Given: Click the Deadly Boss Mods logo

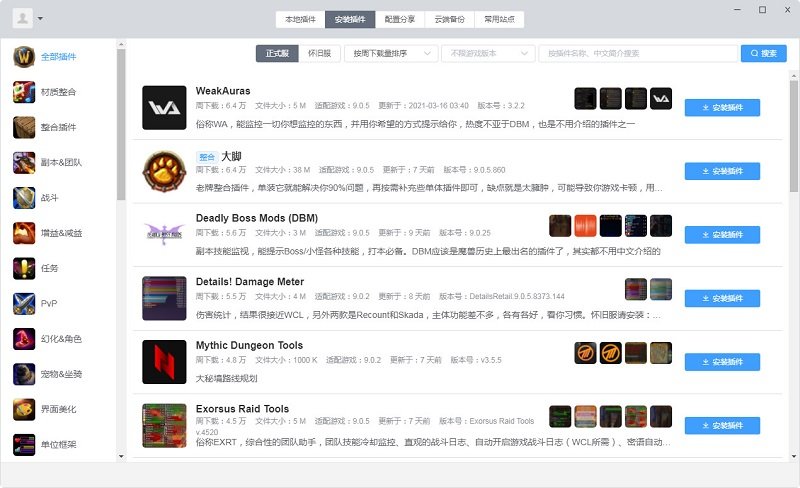Looking at the screenshot, I should coord(164,235).
